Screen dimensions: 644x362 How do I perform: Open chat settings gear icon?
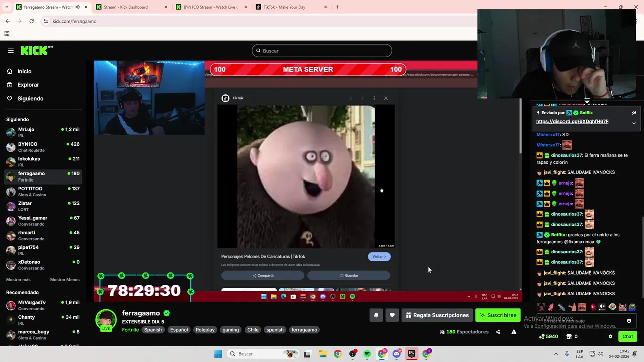click(610, 337)
